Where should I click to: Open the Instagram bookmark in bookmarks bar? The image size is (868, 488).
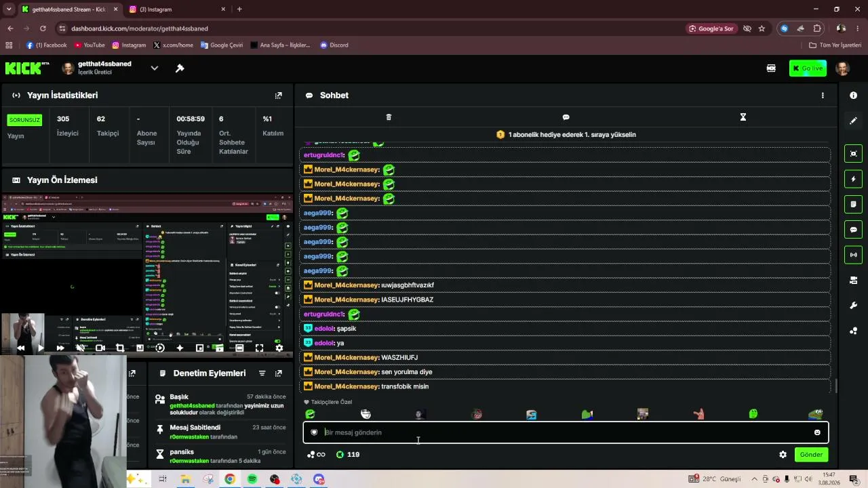129,45
